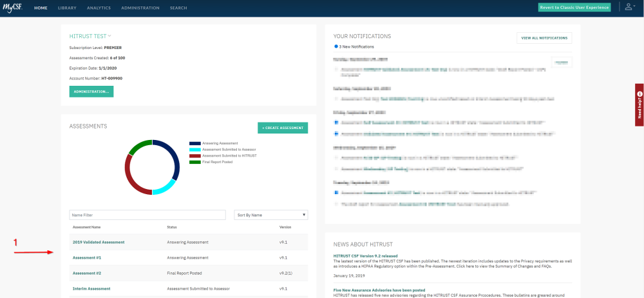The image size is (644, 298).
Task: Click VIEW ALL NOTIFICATIONS
Action: pyautogui.click(x=544, y=38)
